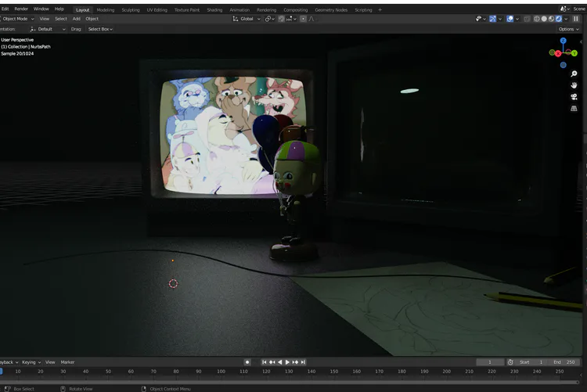Play the animation in reverse

[x=279, y=362]
